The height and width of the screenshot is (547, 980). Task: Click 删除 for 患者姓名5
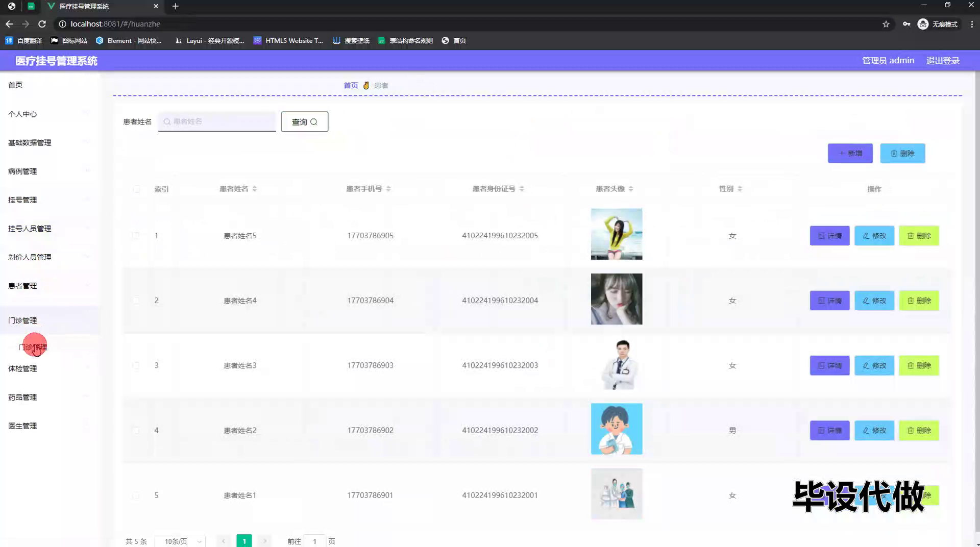tap(919, 236)
